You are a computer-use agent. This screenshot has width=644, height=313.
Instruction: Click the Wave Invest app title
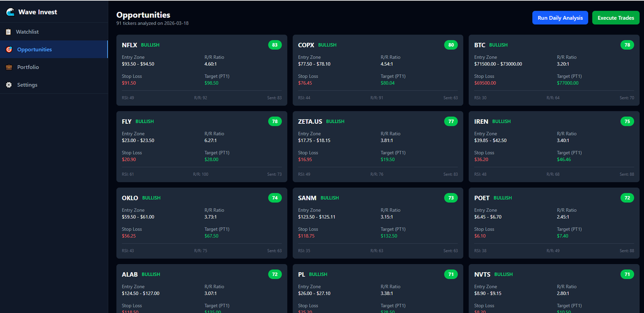click(38, 12)
